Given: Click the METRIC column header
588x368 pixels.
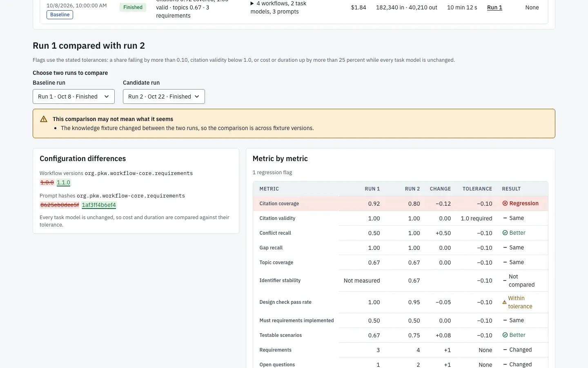Looking at the screenshot, I should [x=269, y=189].
